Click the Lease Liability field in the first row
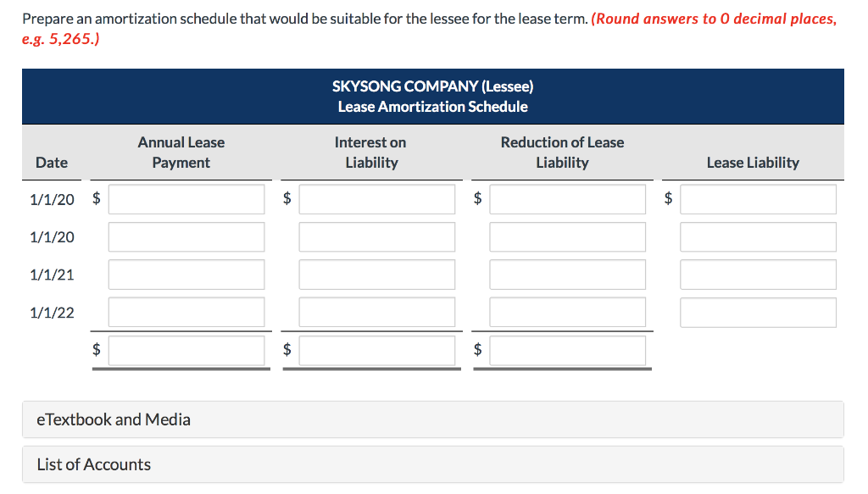The width and height of the screenshot is (868, 494). pos(757,198)
